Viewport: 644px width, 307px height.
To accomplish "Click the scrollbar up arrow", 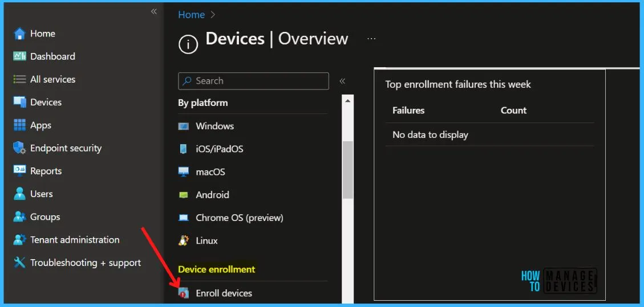I will pos(348,101).
